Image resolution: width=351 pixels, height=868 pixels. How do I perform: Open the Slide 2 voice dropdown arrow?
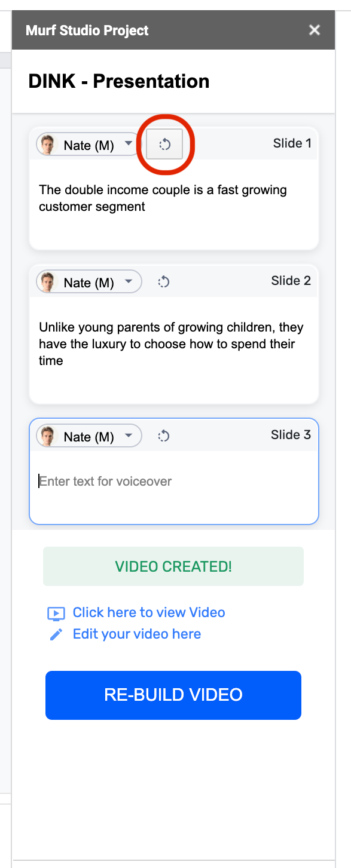pyautogui.click(x=128, y=282)
